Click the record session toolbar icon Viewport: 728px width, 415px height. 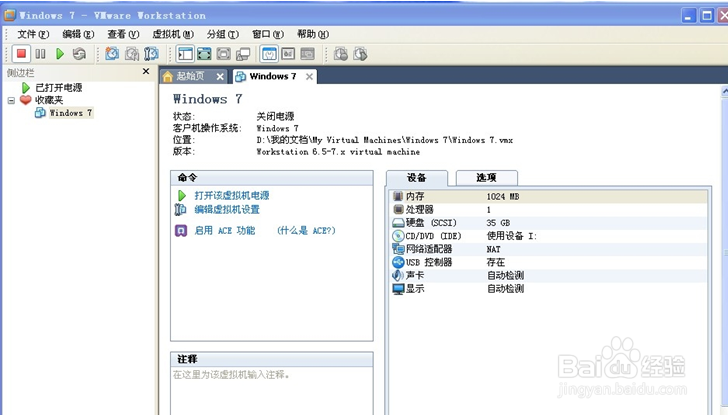pyautogui.click(x=341, y=54)
